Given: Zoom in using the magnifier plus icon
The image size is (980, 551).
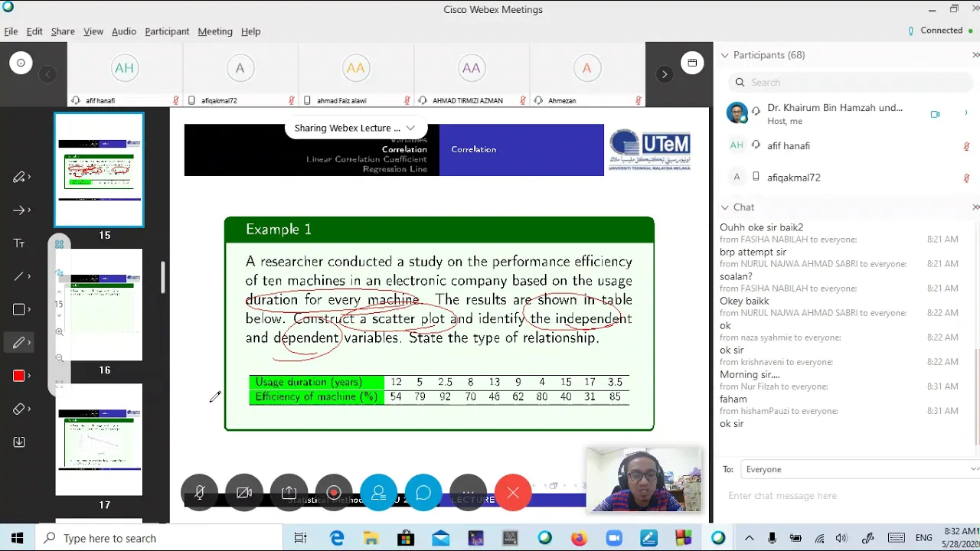Looking at the screenshot, I should click(x=59, y=331).
